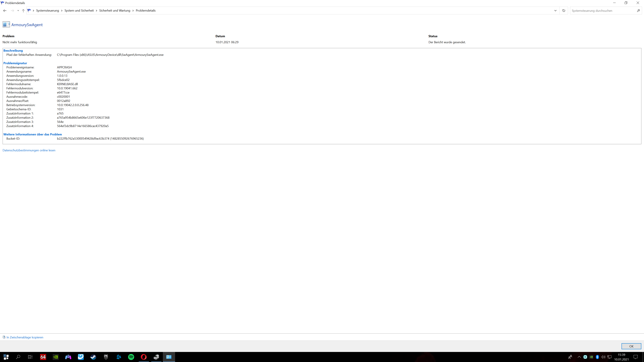This screenshot has height=362, width=644.
Task: Go back with the back arrow
Action: 5,11
